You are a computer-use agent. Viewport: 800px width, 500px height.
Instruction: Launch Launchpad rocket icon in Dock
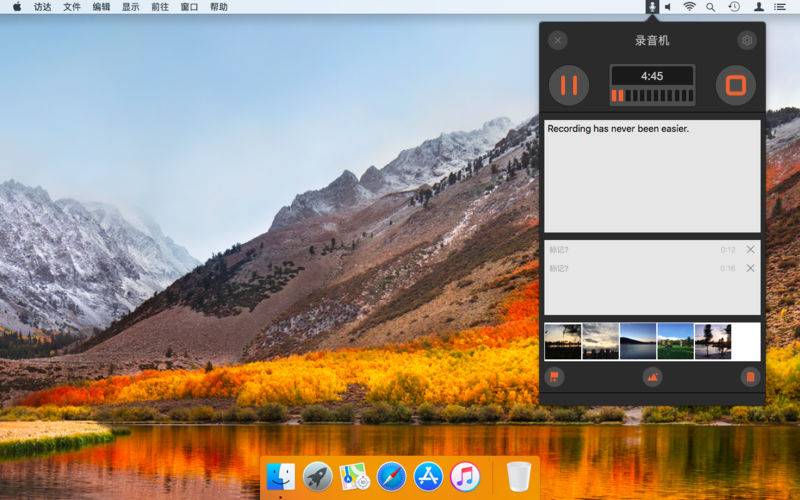pos(317,477)
